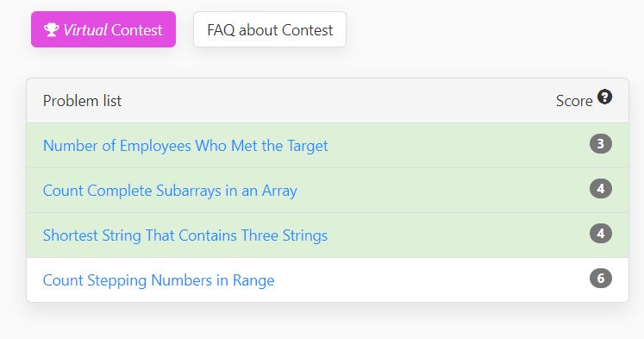Image resolution: width=644 pixels, height=339 pixels.
Task: Click the score badge for Shortest String problem
Action: 601,234
